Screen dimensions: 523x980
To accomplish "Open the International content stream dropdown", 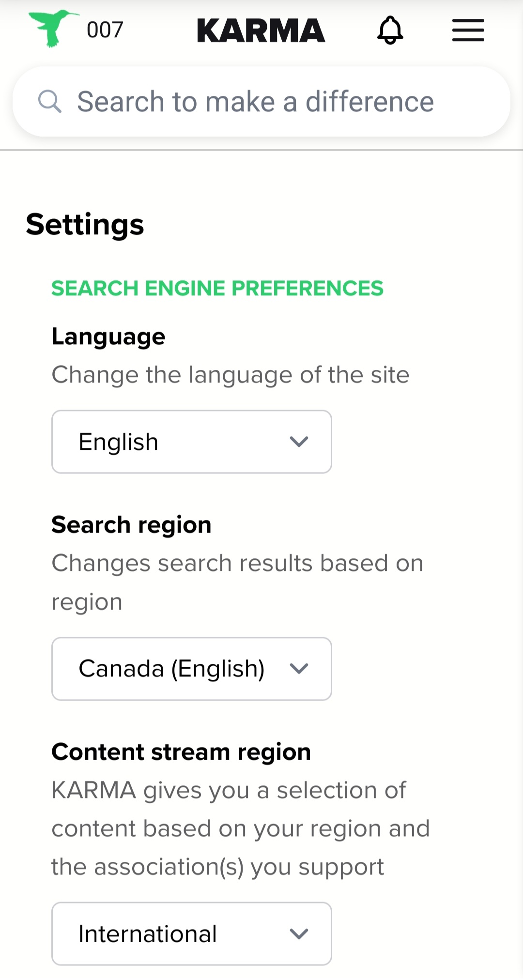I will pos(191,934).
